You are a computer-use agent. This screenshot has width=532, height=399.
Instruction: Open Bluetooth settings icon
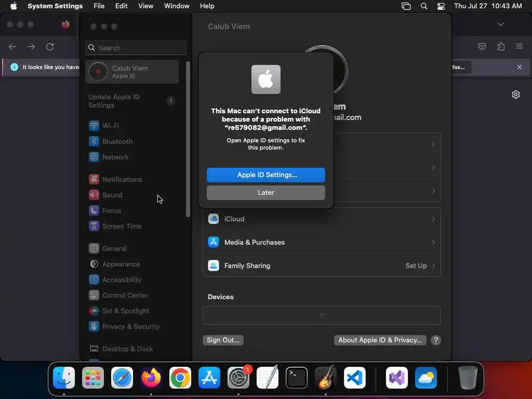[x=94, y=141]
